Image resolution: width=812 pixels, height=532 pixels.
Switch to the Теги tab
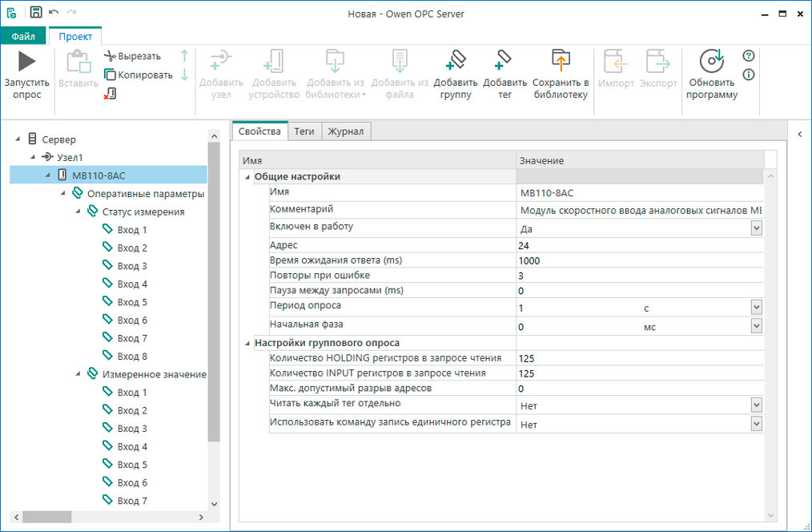pyautogui.click(x=303, y=131)
